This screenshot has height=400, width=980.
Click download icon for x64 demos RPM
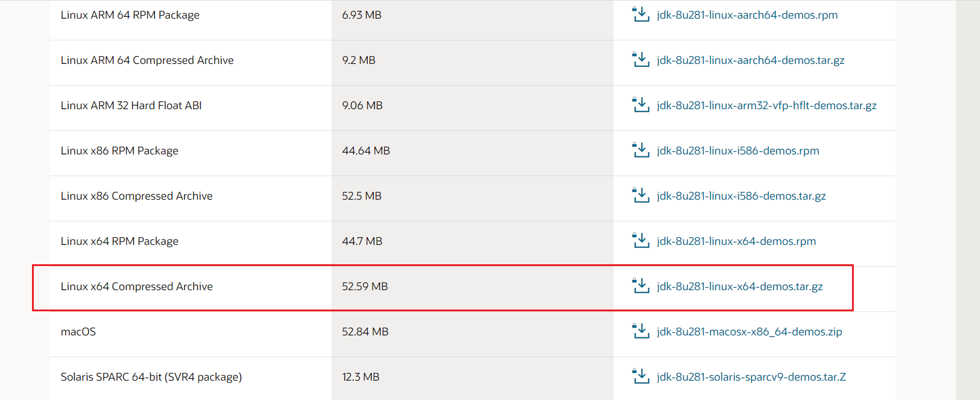tap(640, 241)
